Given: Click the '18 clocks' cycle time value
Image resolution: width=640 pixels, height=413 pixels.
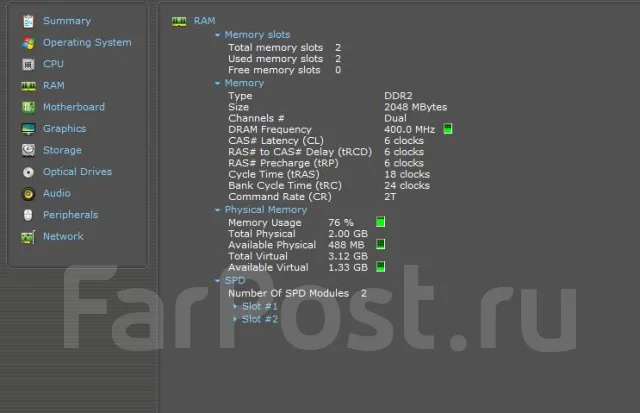Looking at the screenshot, I should 407,174.
